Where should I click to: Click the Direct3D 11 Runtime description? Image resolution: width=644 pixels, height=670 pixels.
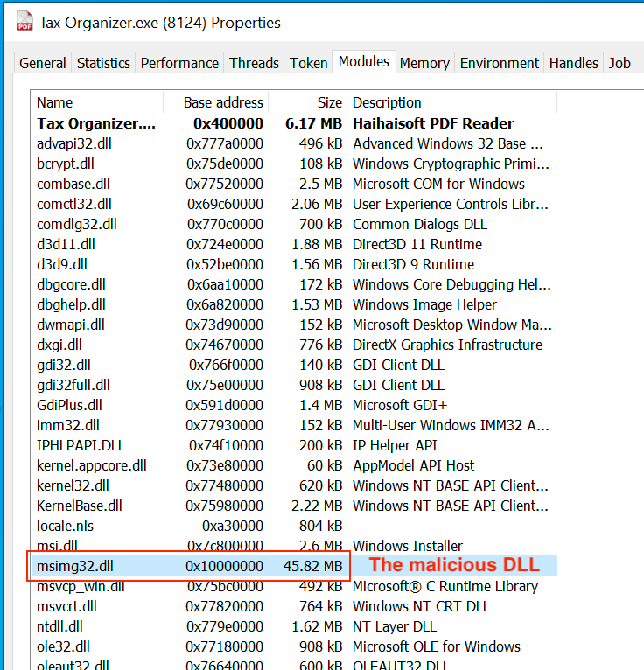417,244
